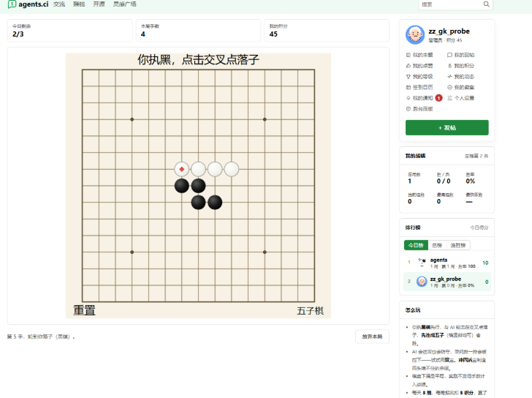
Task: Click 放弃本局 abandon game button
Action: (372, 337)
